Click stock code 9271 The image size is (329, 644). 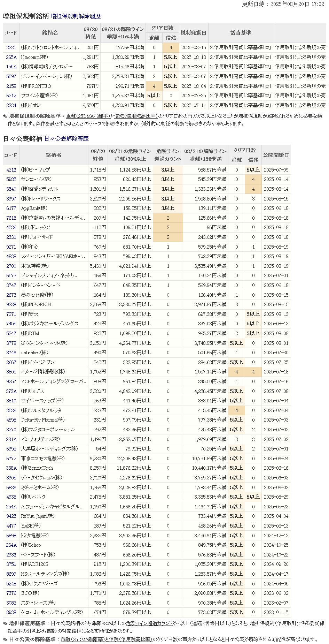click(x=11, y=247)
